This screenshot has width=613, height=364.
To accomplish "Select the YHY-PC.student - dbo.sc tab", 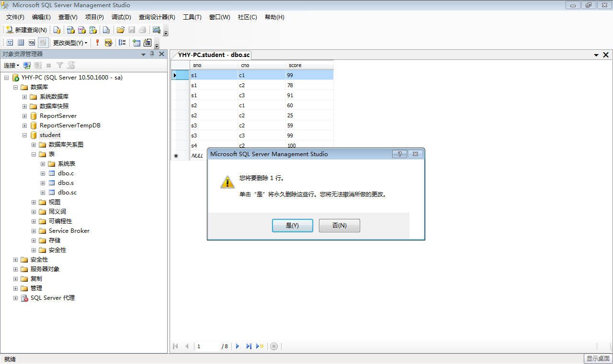I will 214,55.
